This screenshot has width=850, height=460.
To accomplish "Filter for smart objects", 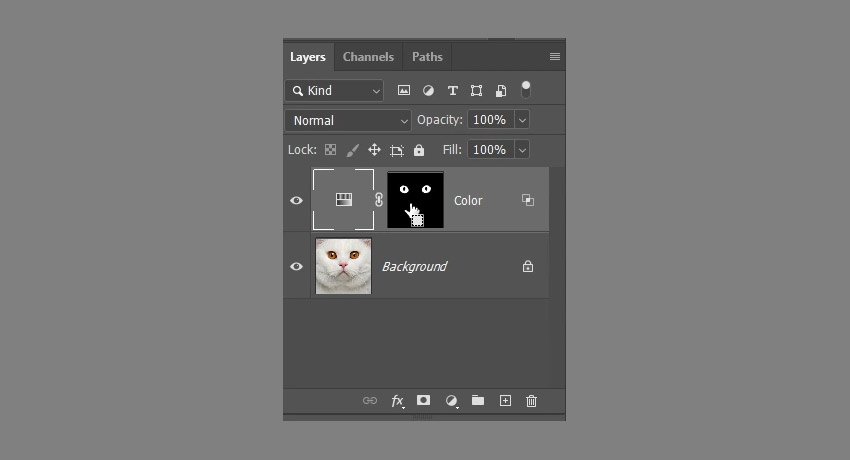I will (501, 90).
